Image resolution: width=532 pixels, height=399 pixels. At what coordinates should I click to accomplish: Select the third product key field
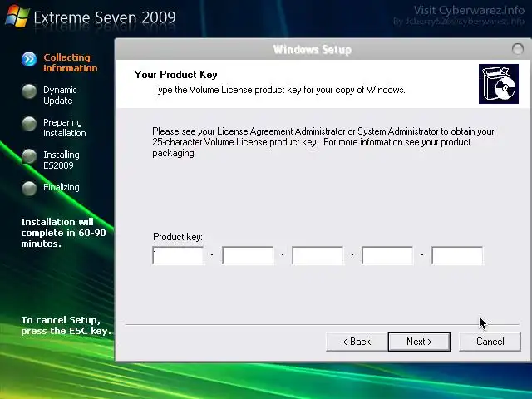point(318,255)
